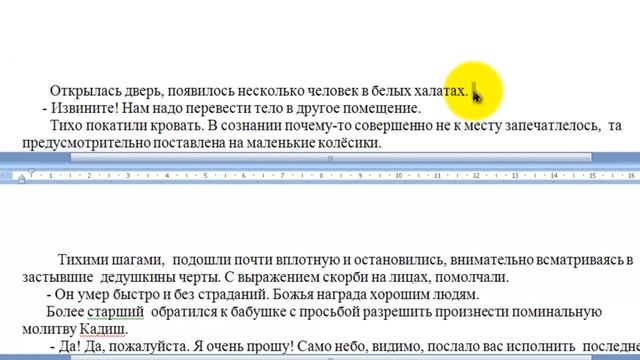This screenshot has height=360, width=640.
Task: Click the ruler at the 10 mark
Action: click(x=399, y=176)
